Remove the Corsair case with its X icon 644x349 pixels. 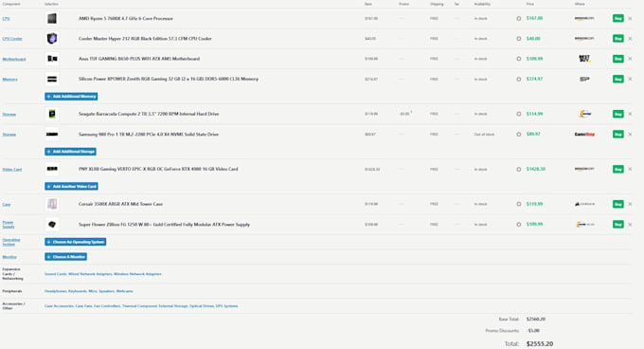tap(630, 204)
